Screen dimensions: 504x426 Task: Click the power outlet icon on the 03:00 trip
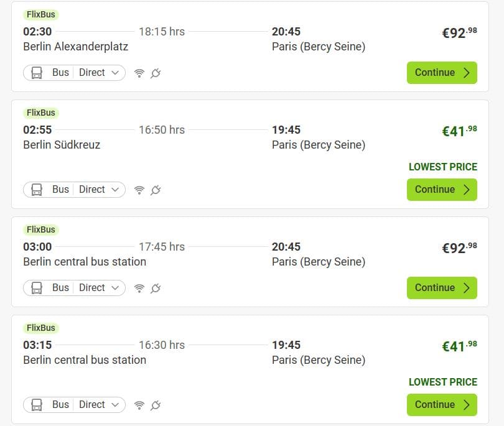point(156,288)
